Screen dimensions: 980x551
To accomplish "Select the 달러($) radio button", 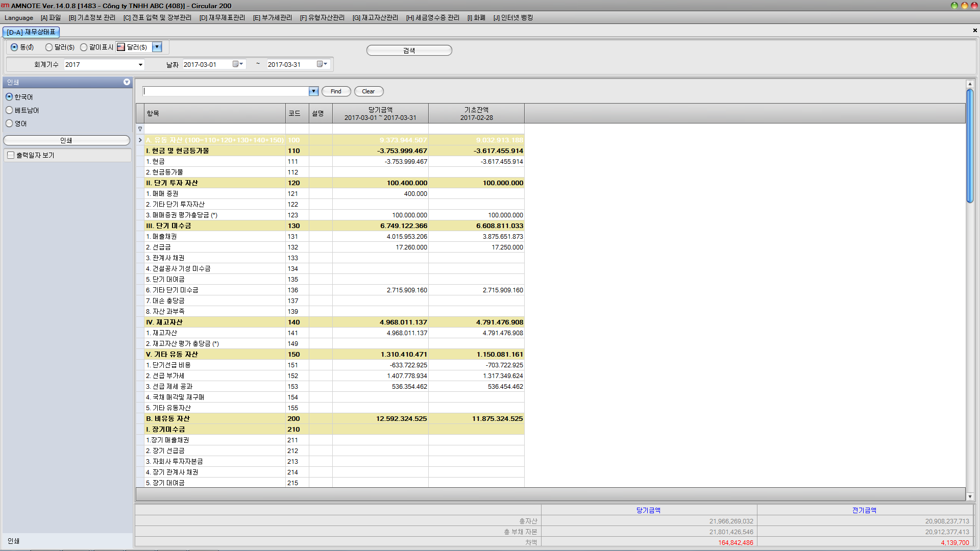I will click(49, 47).
